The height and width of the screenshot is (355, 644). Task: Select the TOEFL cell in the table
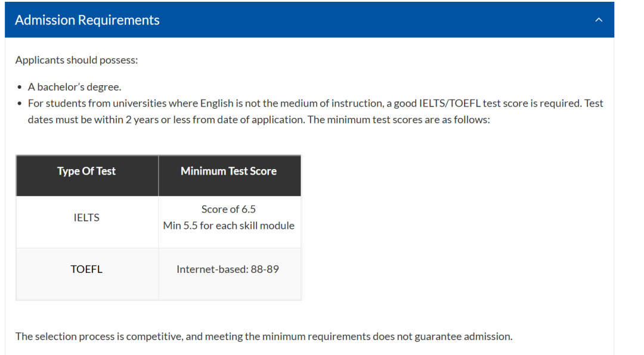pos(86,269)
